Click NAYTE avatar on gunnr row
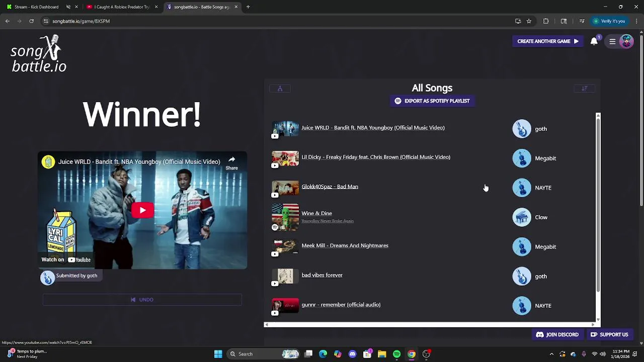The width and height of the screenshot is (644, 362). (522, 306)
